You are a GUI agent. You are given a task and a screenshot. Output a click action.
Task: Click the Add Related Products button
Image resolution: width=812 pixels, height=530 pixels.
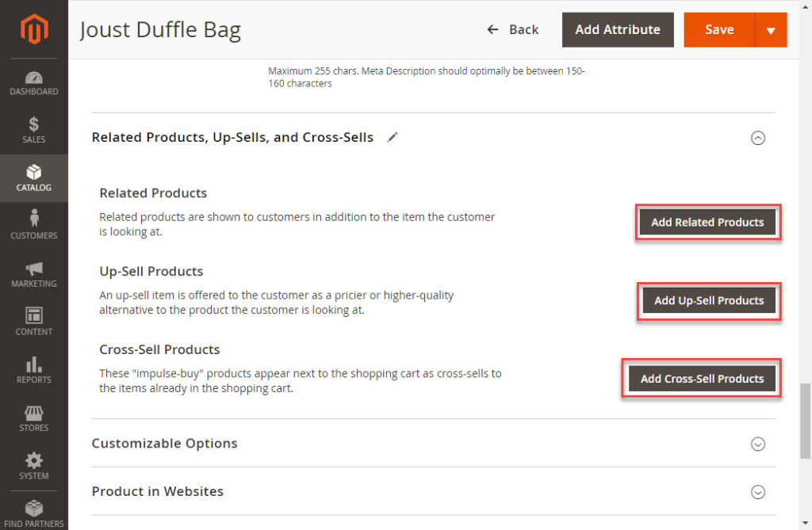pos(707,222)
